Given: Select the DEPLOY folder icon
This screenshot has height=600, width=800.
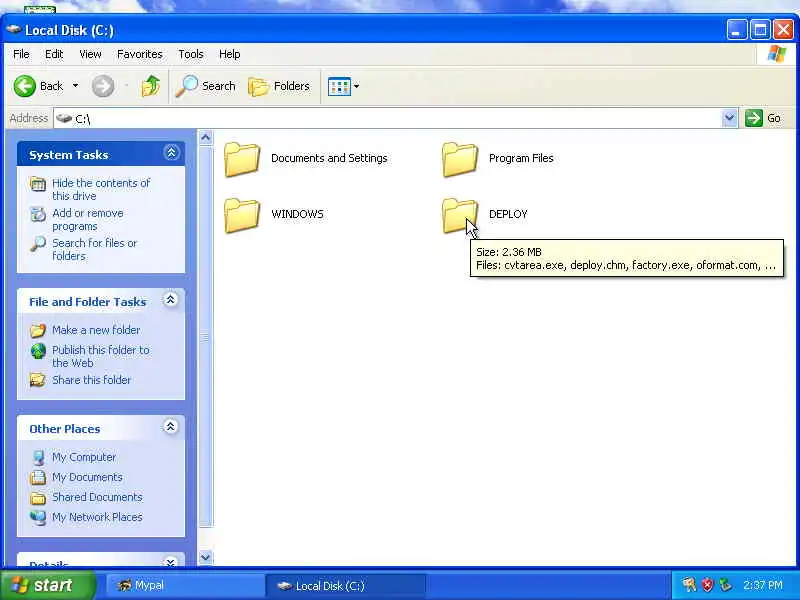Looking at the screenshot, I should (460, 215).
